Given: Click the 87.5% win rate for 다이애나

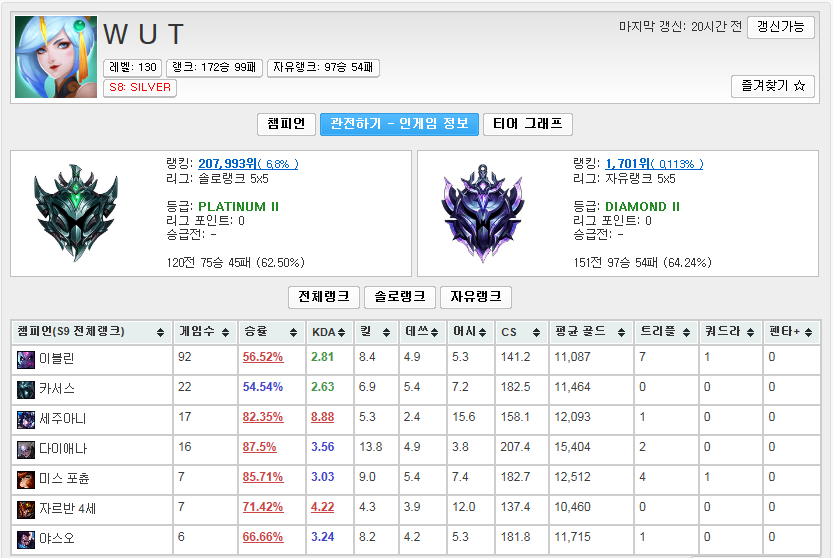Looking at the screenshot, I should pyautogui.click(x=259, y=447).
